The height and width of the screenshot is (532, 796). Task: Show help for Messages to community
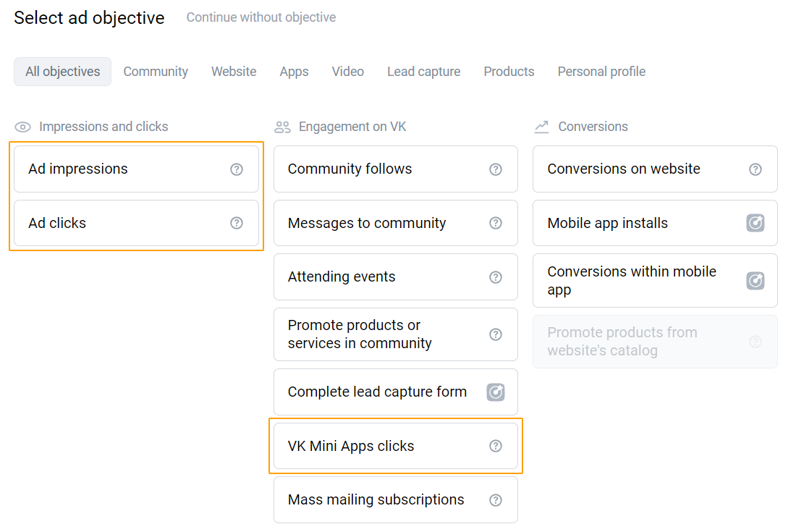(496, 223)
